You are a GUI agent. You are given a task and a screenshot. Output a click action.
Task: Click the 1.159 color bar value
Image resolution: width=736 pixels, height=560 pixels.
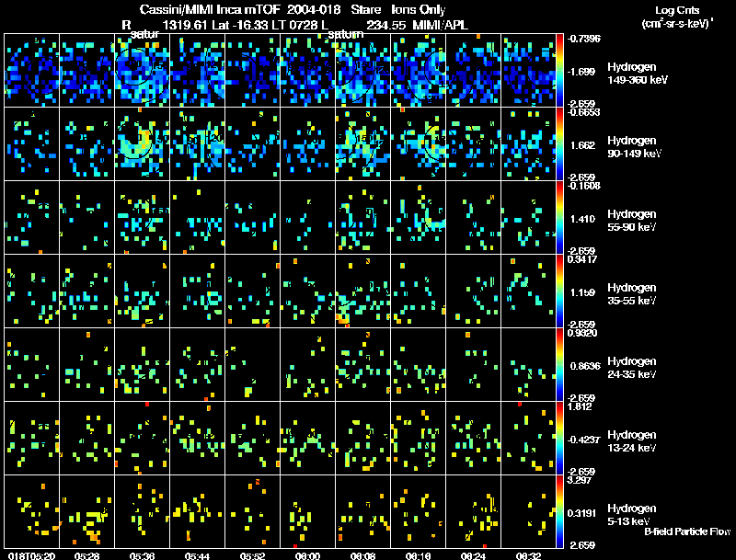click(582, 292)
